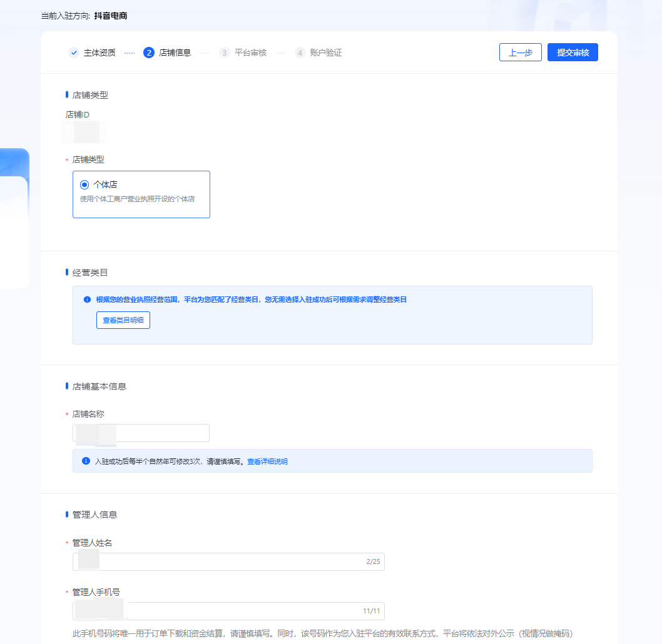Click the completed 主体资质 step checkmark icon
Image resolution: width=662 pixels, height=644 pixels.
(74, 53)
